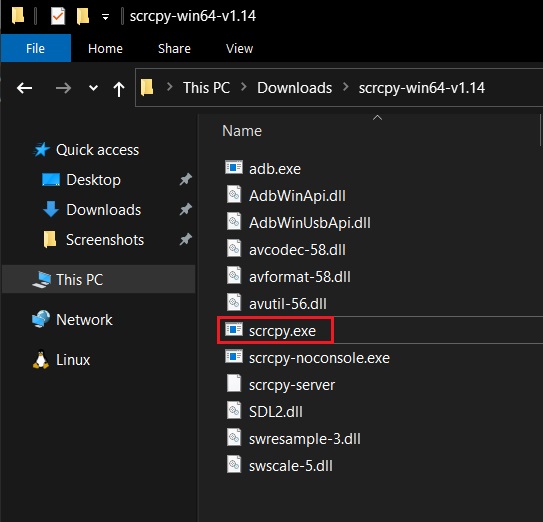
Task: Select This PC in the address breadcrumb
Action: 206,88
